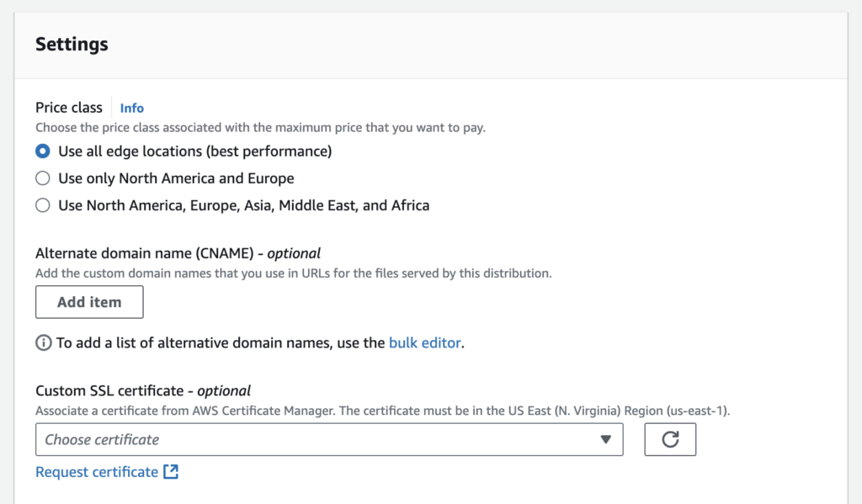Open the Price class Info link

pos(132,108)
